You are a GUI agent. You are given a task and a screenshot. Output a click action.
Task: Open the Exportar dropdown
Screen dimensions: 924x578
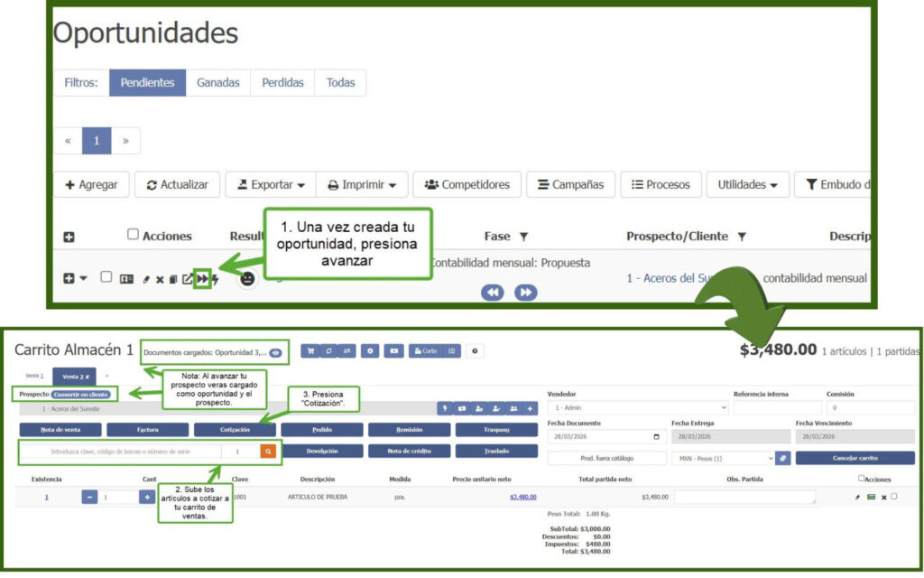tap(270, 184)
